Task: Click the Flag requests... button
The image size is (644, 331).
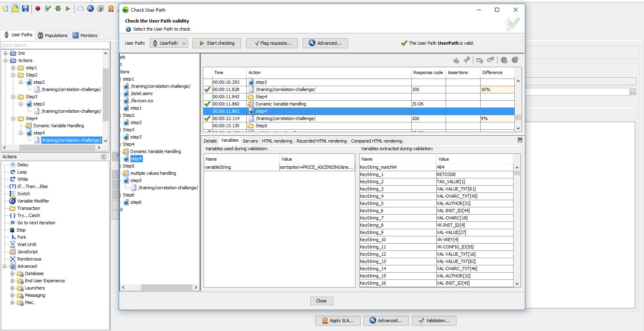Action: 272,43
